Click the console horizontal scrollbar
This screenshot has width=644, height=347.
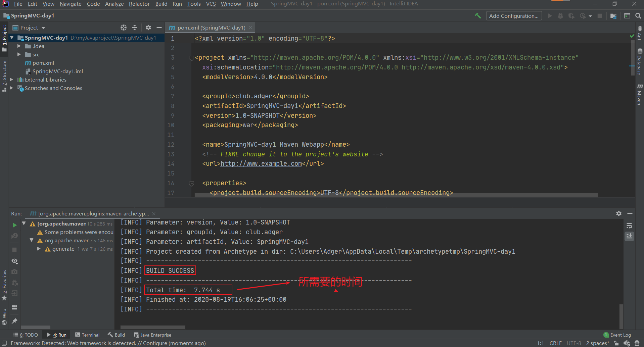(x=153, y=327)
